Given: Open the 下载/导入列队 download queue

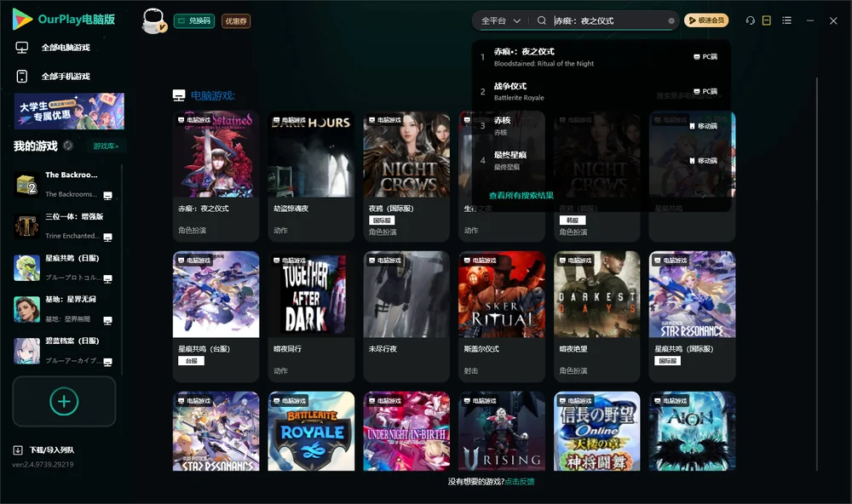Looking at the screenshot, I should [x=44, y=450].
